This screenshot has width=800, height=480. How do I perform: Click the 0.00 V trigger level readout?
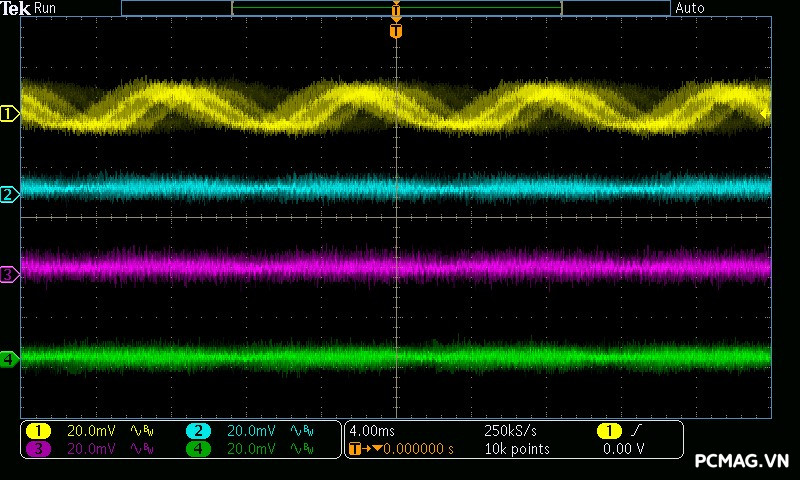click(623, 449)
